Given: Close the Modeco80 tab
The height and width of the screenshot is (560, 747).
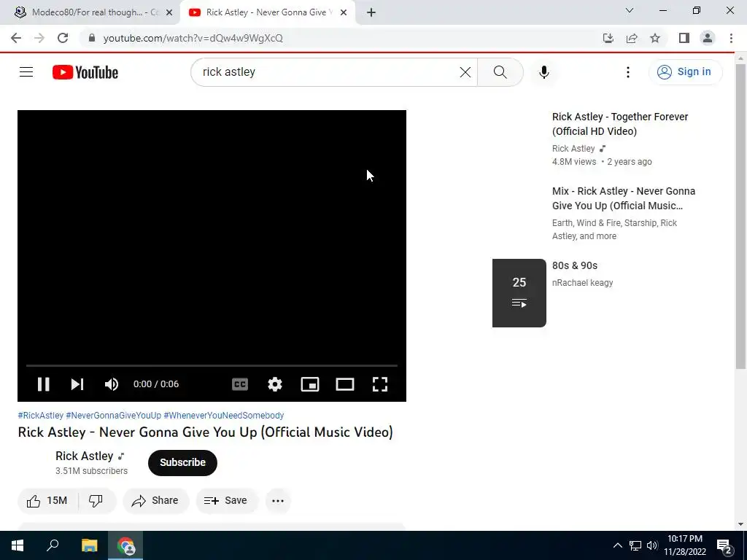Looking at the screenshot, I should pos(169,13).
